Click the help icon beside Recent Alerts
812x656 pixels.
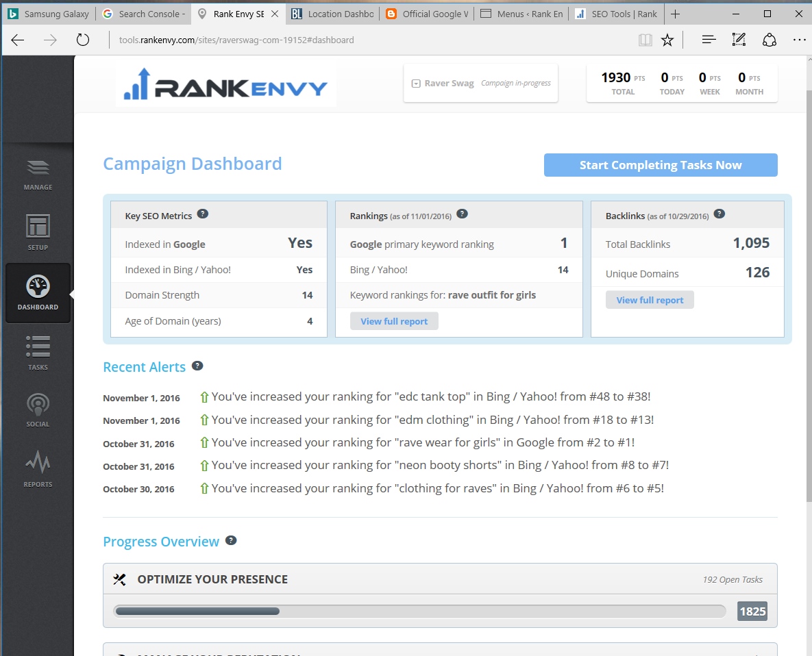[x=197, y=366]
